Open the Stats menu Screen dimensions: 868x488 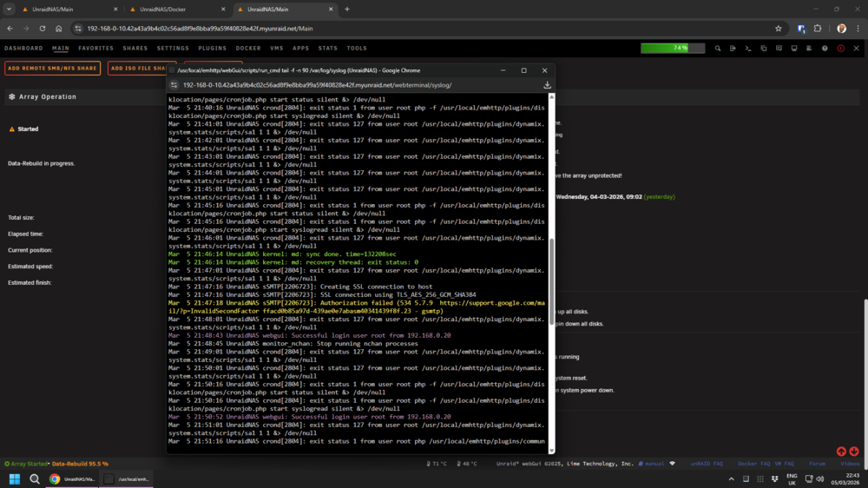click(x=328, y=48)
